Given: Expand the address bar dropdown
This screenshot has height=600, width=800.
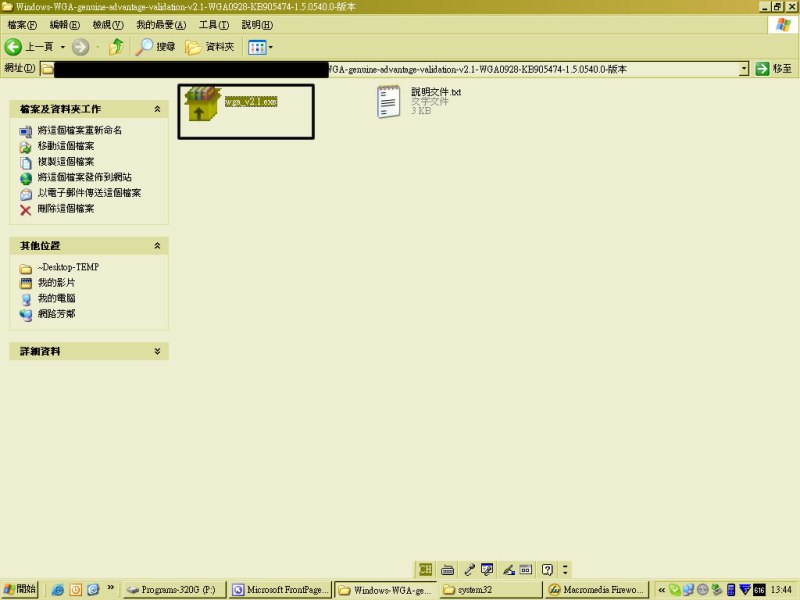Looking at the screenshot, I should click(744, 69).
